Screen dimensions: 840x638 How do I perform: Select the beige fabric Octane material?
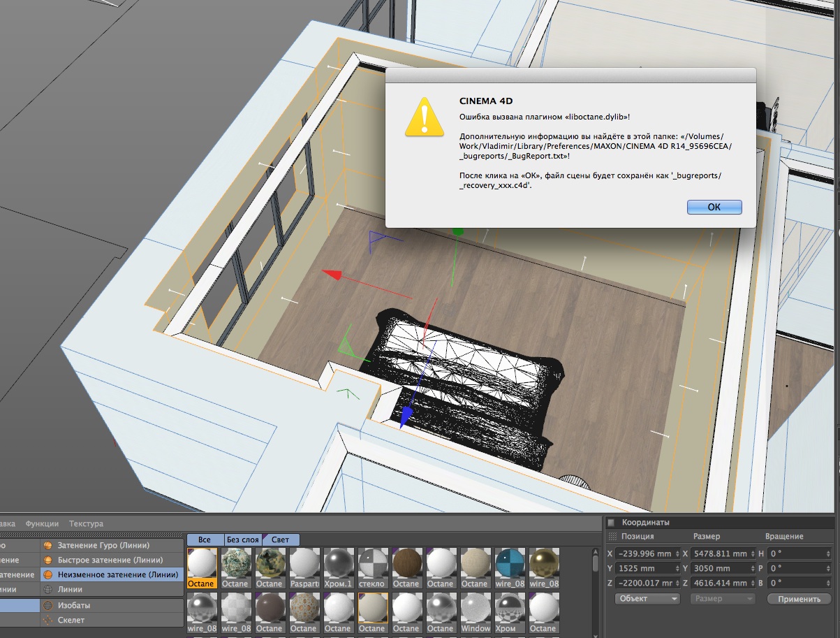[475, 567]
